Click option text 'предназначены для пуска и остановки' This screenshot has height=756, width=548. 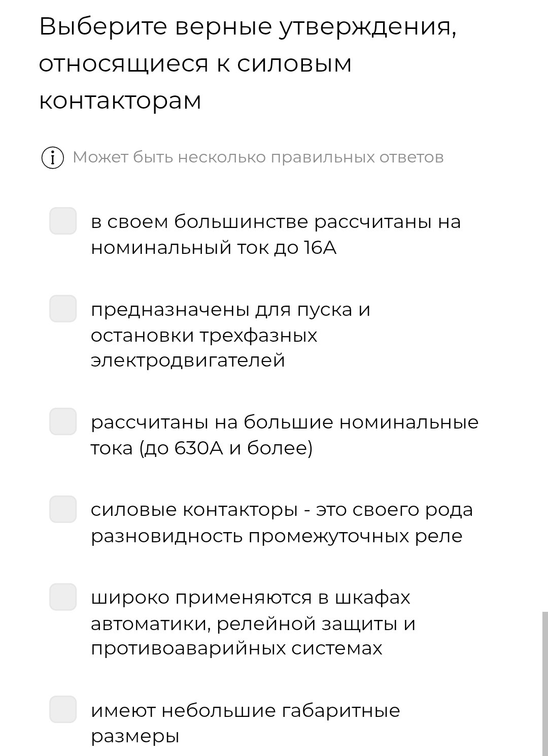coord(230,322)
